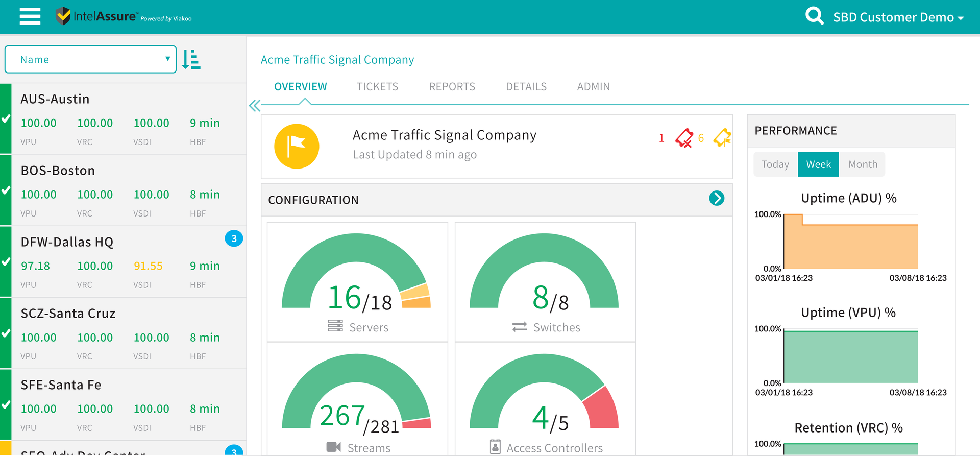Screen dimensions: 980x456
Task: Expand Configuration with the arrow button
Action: (x=717, y=198)
